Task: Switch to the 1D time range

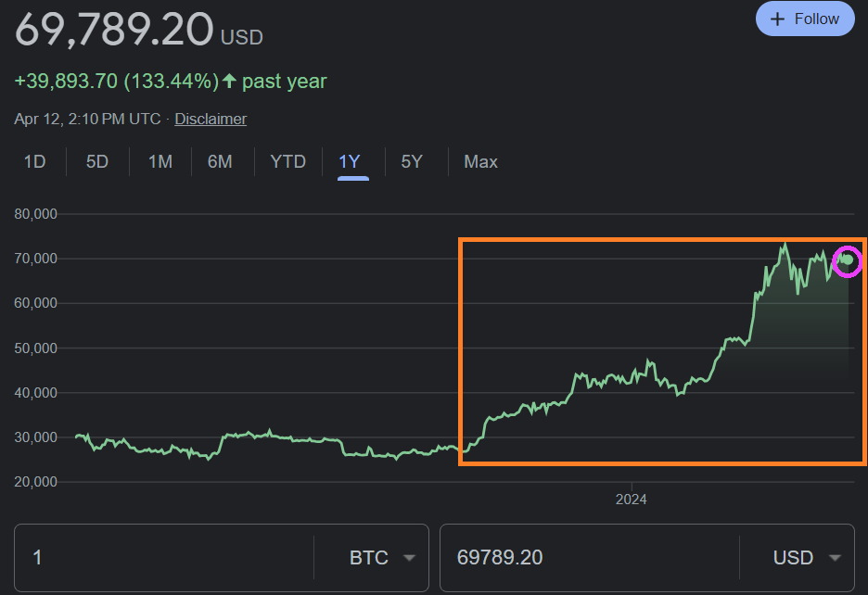Action: point(34,161)
